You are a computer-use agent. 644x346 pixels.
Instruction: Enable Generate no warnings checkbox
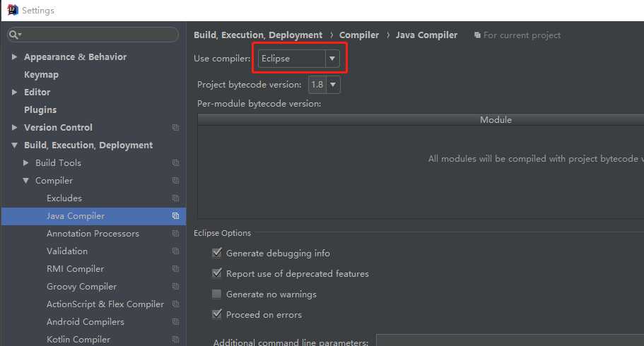click(217, 294)
